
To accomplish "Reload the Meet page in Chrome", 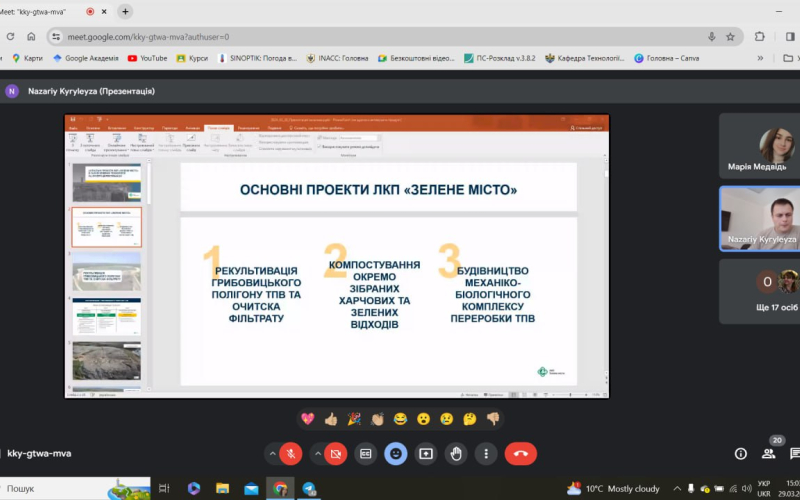I will click(10, 37).
